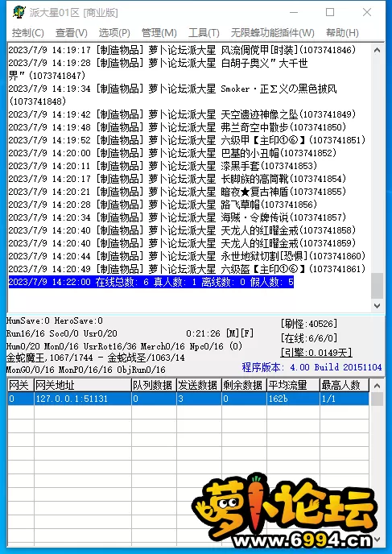Click Run16/16 Soc0/0 Usr0/20 status line

point(62,333)
